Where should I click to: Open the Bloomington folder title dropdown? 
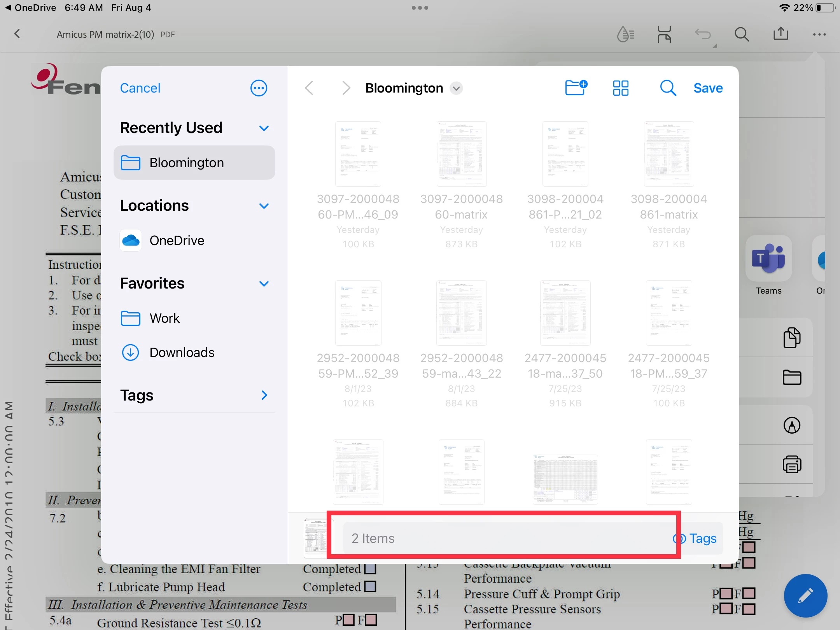click(x=456, y=88)
